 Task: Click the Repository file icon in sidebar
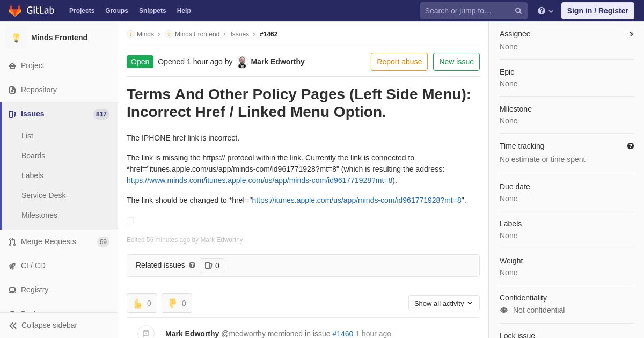[12, 90]
